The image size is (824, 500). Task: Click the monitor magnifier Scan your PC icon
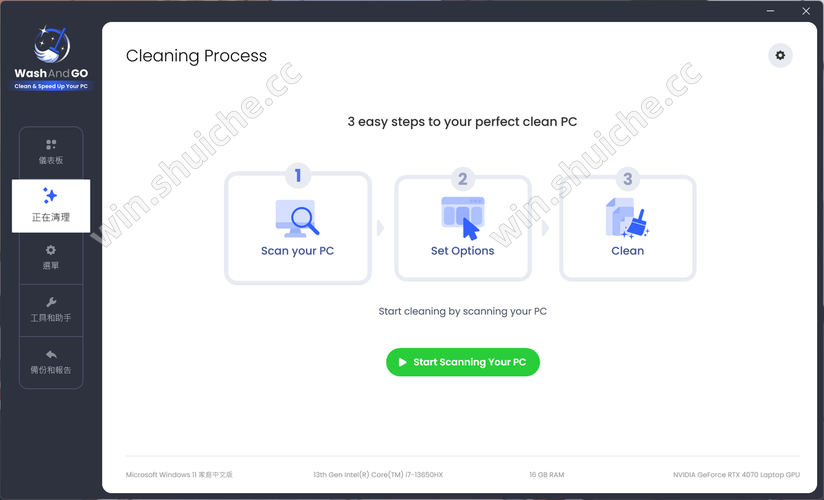[x=297, y=218]
